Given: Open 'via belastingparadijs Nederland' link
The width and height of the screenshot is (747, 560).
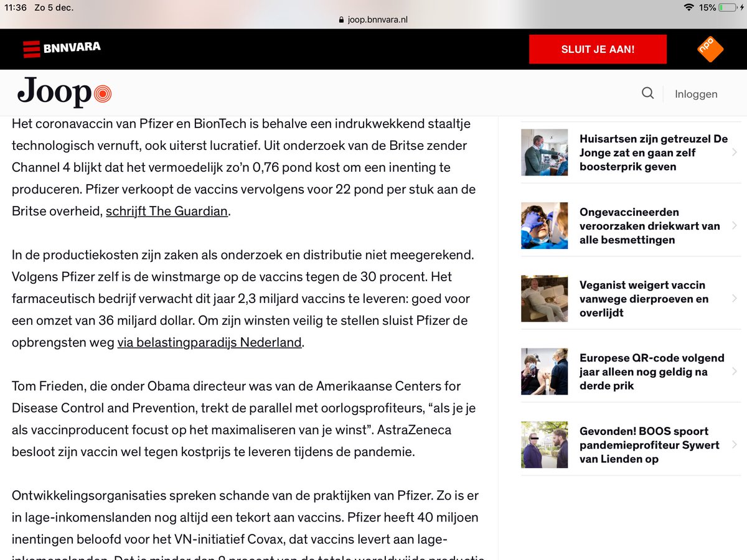Looking at the screenshot, I should pos(209,342).
